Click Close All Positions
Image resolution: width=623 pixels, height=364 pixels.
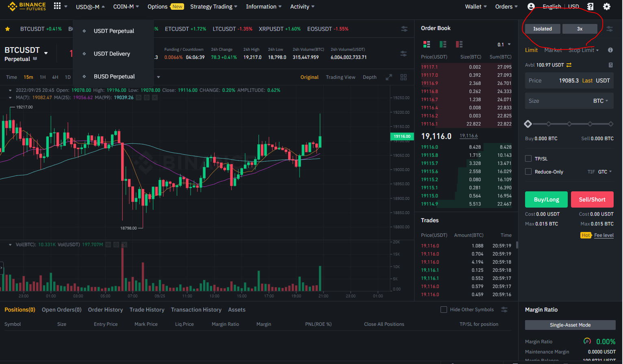coord(384,324)
